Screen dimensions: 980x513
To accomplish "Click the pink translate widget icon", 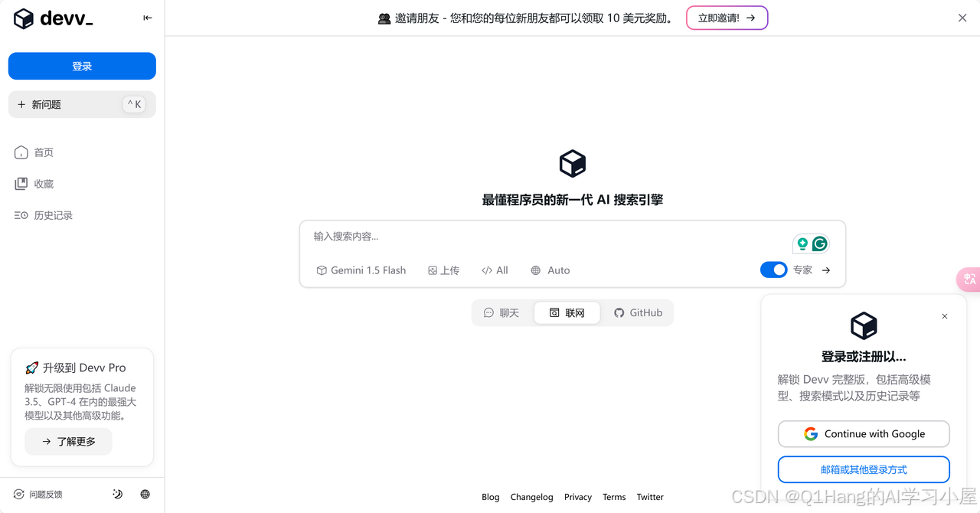I will click(x=969, y=279).
